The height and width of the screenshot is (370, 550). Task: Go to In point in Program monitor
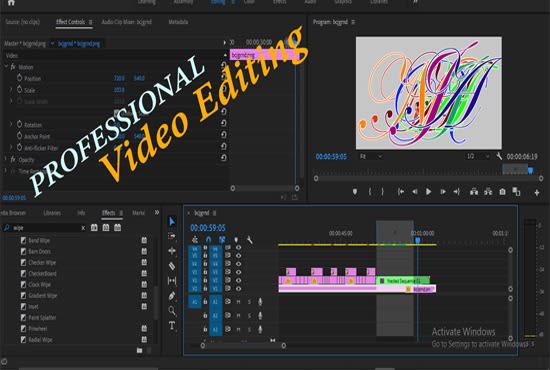(401, 192)
